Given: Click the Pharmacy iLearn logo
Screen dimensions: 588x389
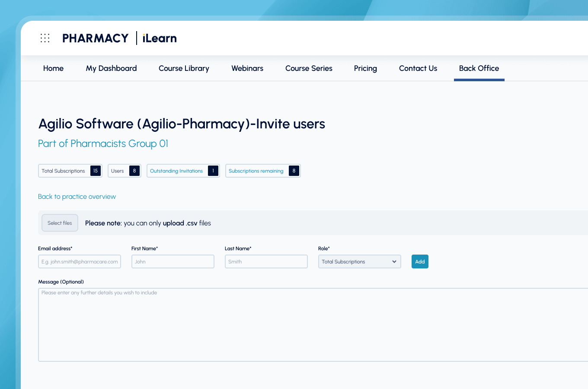Looking at the screenshot, I should point(119,38).
